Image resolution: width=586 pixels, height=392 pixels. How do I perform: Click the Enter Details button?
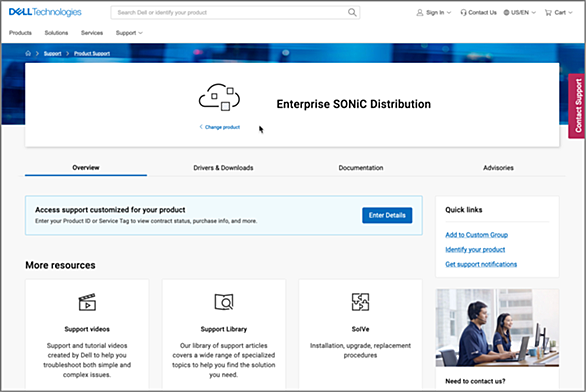coord(387,215)
